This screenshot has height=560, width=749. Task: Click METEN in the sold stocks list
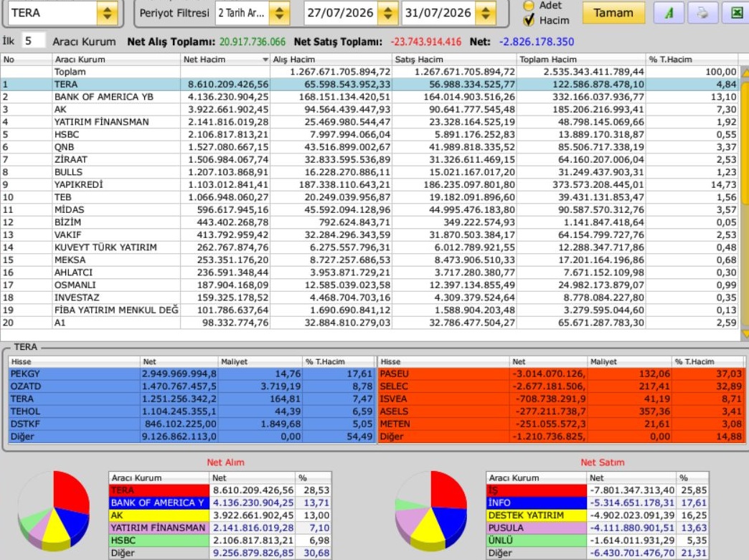(395, 424)
